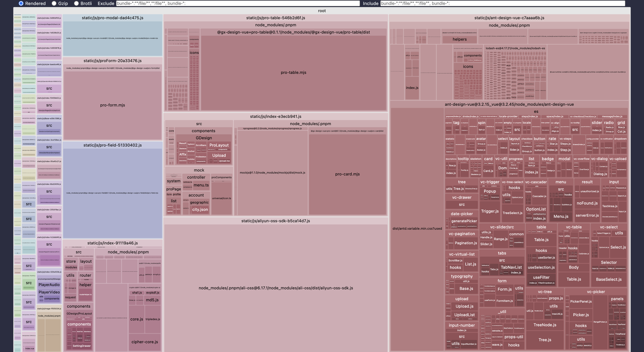
Task: Click the helpers block under babel runtime
Action: pyautogui.click(x=459, y=39)
